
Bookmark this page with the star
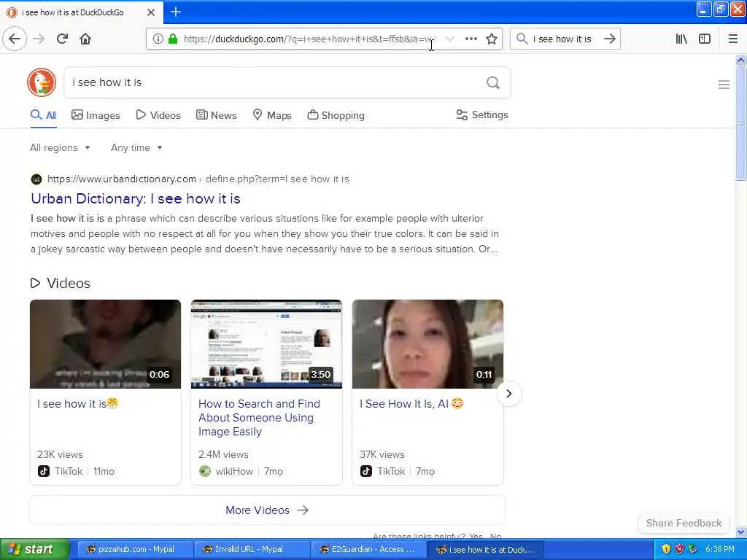(x=492, y=39)
